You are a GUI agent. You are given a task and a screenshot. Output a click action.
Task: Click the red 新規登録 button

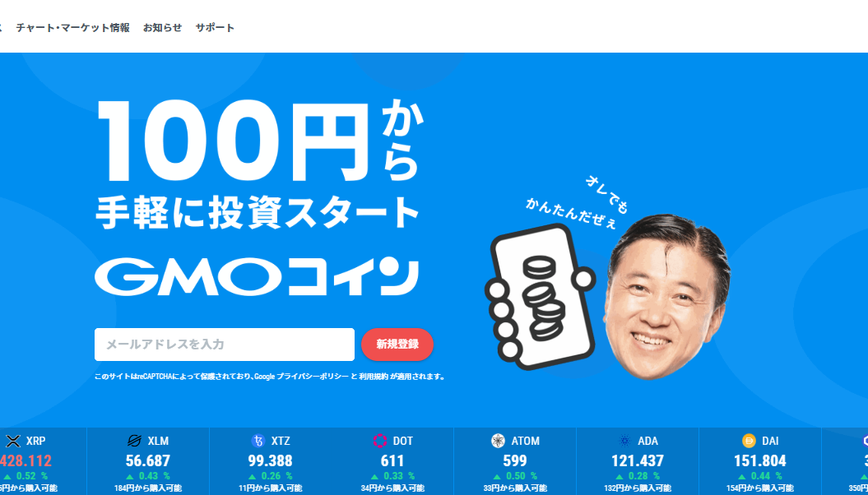coord(397,345)
